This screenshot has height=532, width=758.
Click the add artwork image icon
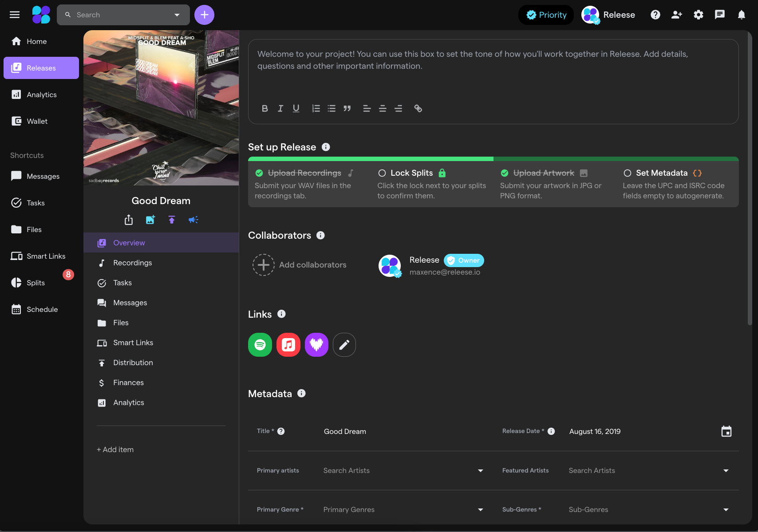[x=150, y=220]
